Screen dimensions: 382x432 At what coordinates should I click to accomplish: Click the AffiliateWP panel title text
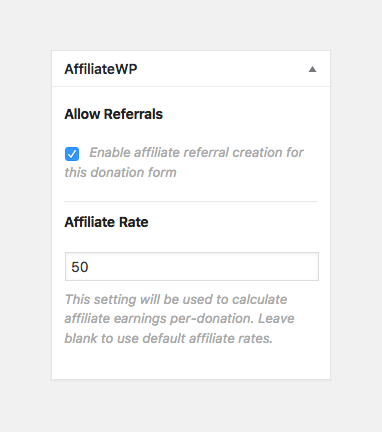pos(101,69)
